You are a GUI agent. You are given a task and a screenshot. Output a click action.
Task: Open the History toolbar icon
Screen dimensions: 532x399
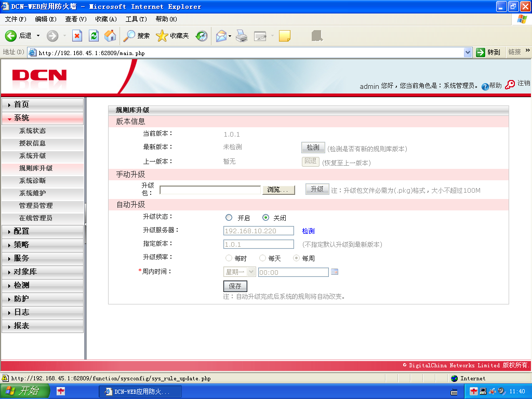point(202,36)
